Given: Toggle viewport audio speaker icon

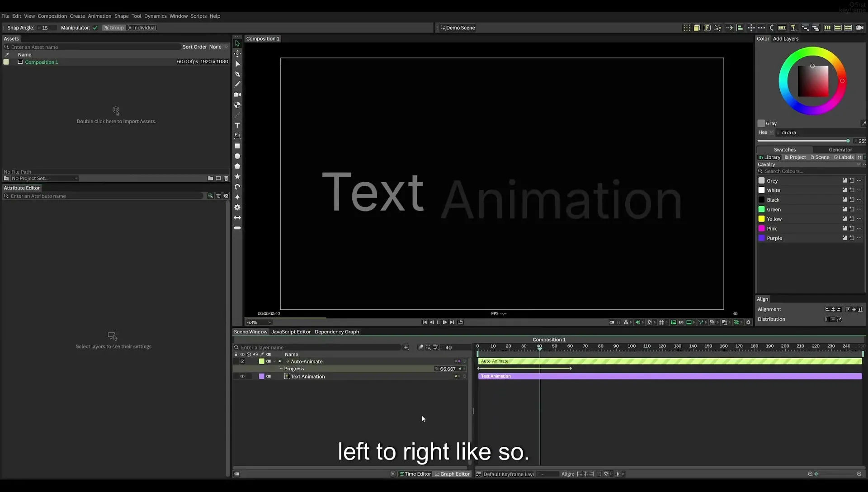Looking at the screenshot, I should point(637,322).
